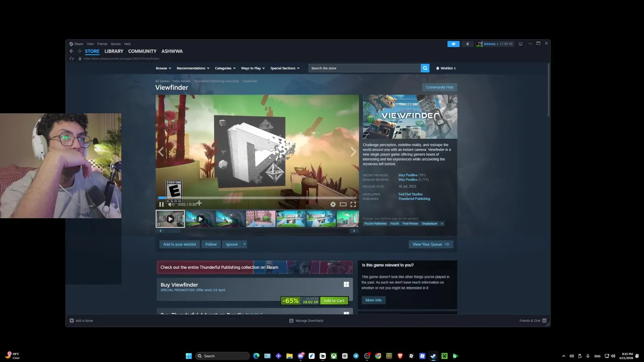Screen dimensions: 644x362
Task: Open the blue announcements megaphone button
Action: [453, 44]
